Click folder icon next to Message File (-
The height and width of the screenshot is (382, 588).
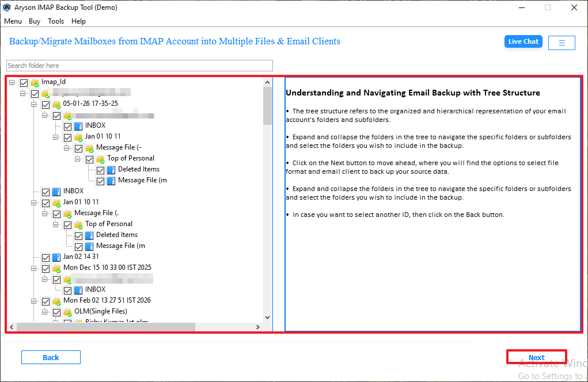(89, 148)
